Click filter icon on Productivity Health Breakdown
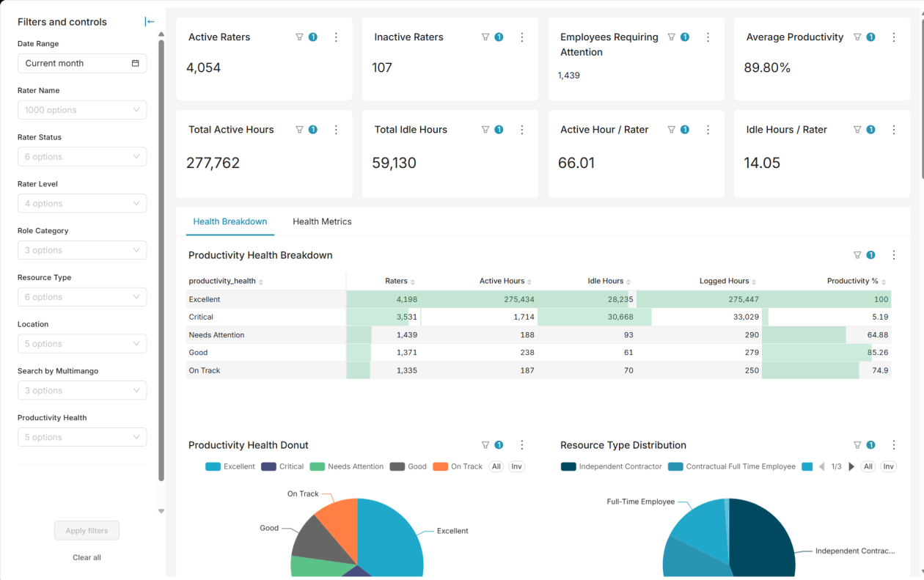 (x=857, y=255)
